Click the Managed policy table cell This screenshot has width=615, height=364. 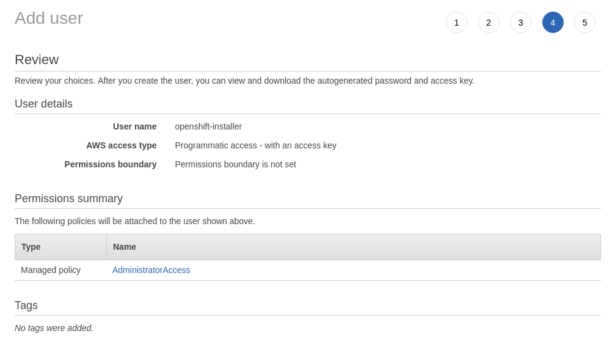(x=51, y=270)
